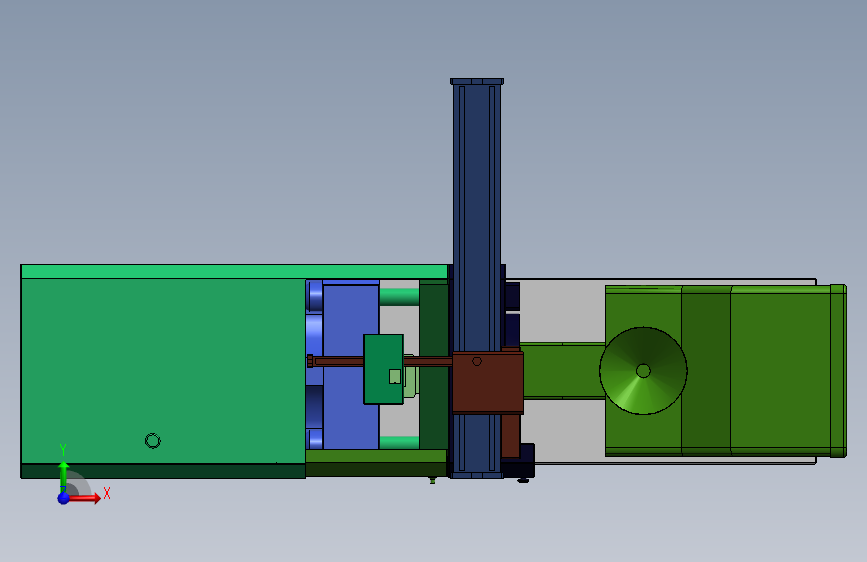Select the dark green middle section of barrel
The width and height of the screenshot is (867, 562).
[706, 371]
